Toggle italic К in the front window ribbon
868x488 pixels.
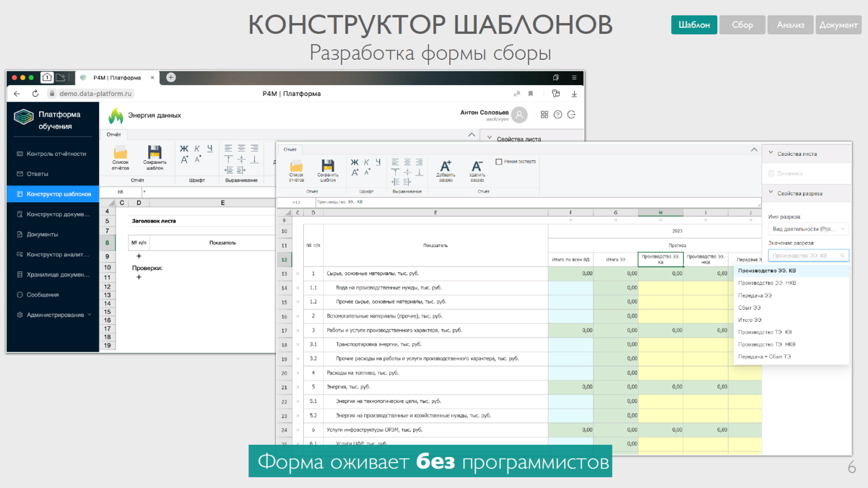[x=366, y=162]
